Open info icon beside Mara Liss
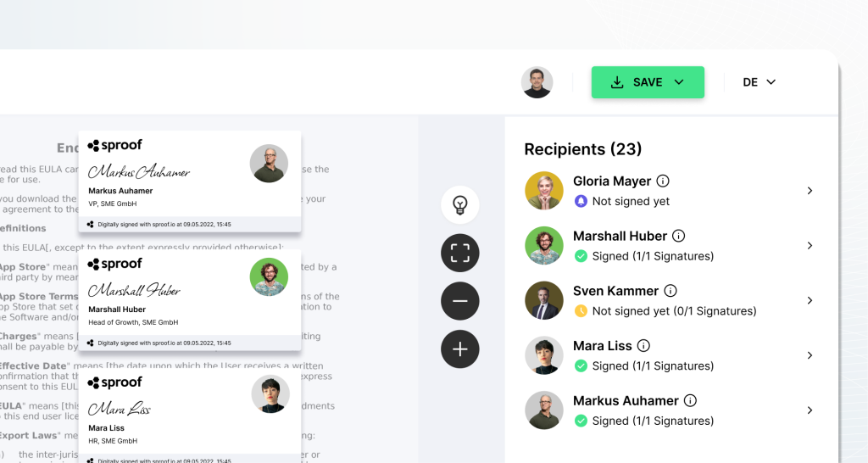 pos(643,346)
